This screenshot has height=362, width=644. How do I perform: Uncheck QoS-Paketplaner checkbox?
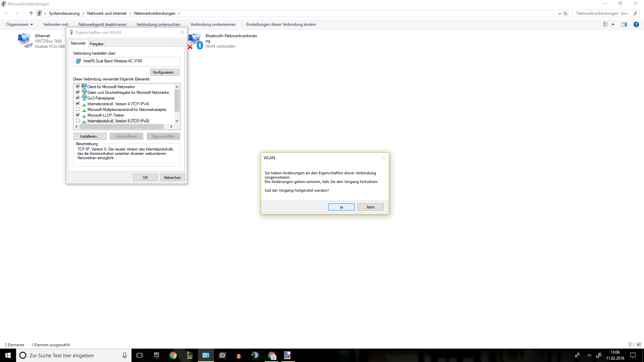(78, 98)
